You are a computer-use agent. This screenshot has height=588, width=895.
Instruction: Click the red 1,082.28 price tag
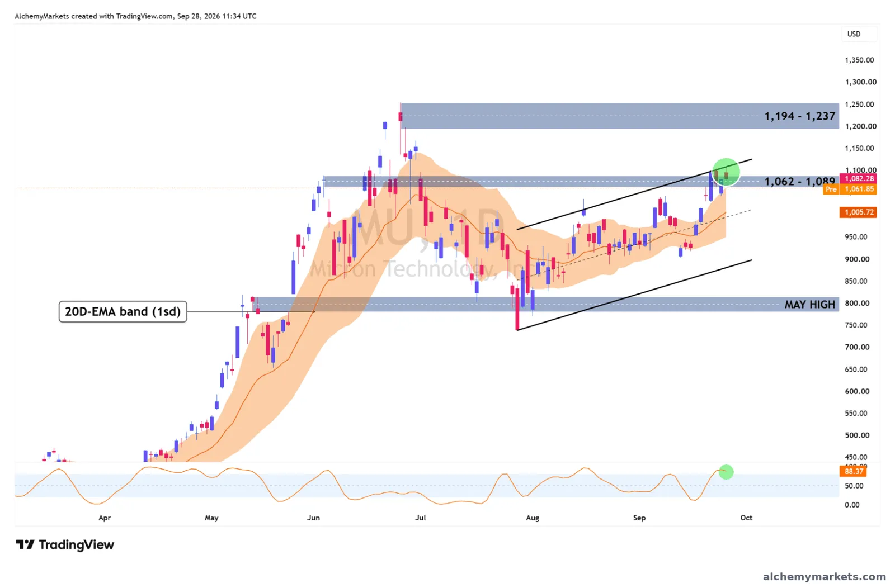859,179
